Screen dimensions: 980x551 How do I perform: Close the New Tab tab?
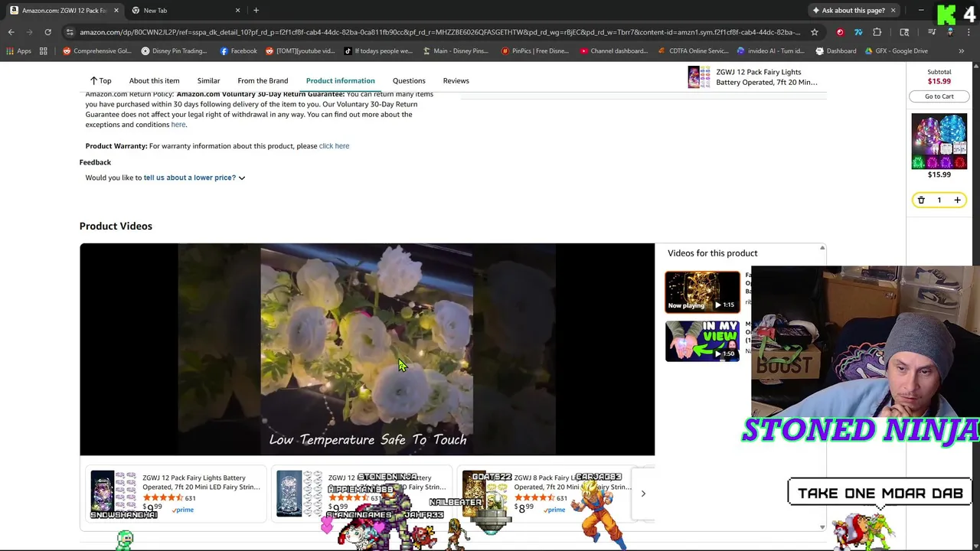click(237, 10)
